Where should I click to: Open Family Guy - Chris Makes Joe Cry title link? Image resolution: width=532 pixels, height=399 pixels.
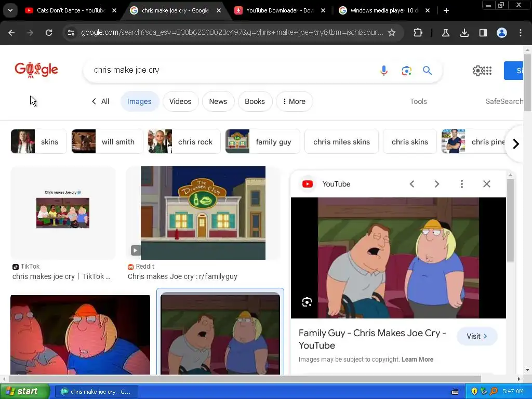tap(372, 339)
